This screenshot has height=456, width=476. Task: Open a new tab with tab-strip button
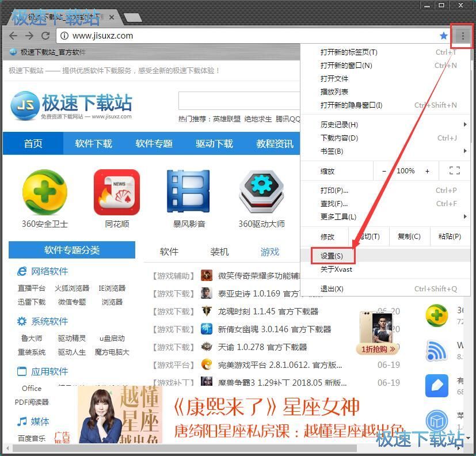(x=132, y=18)
